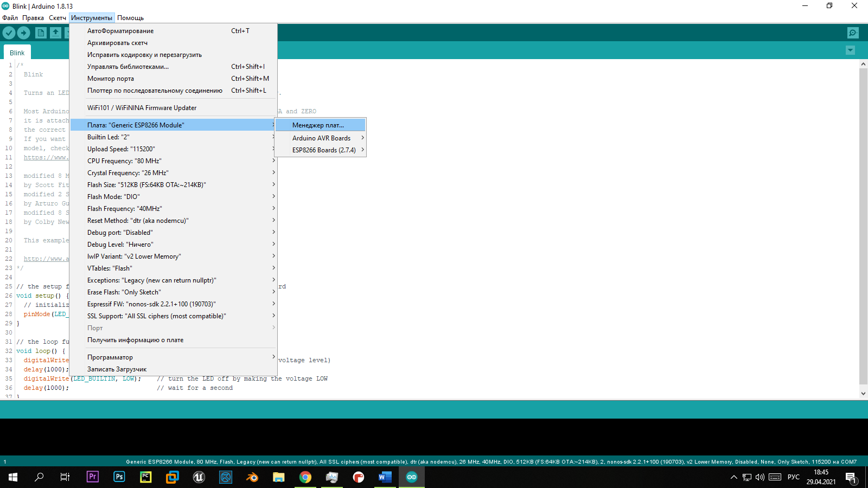The width and height of the screenshot is (868, 488).
Task: Expand VTables "Flash" submenu
Action: click(173, 268)
